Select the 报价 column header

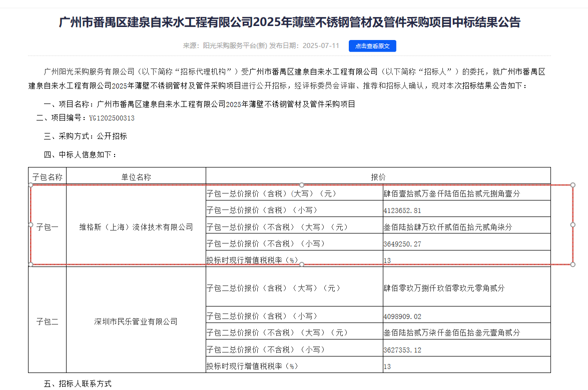(378, 175)
